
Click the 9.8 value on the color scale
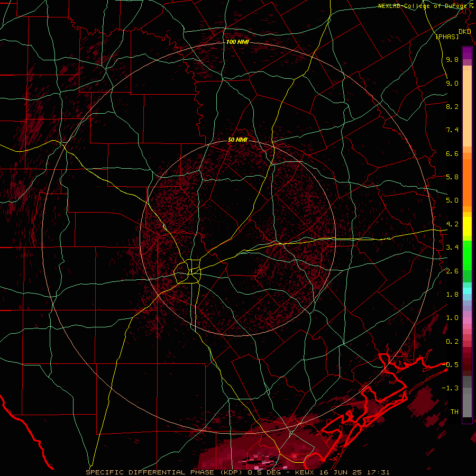(x=452, y=59)
